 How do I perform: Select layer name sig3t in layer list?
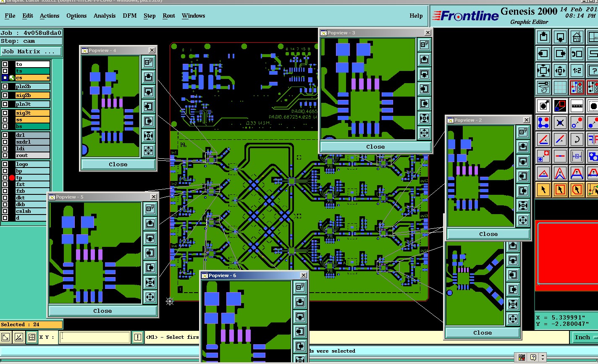(x=33, y=113)
